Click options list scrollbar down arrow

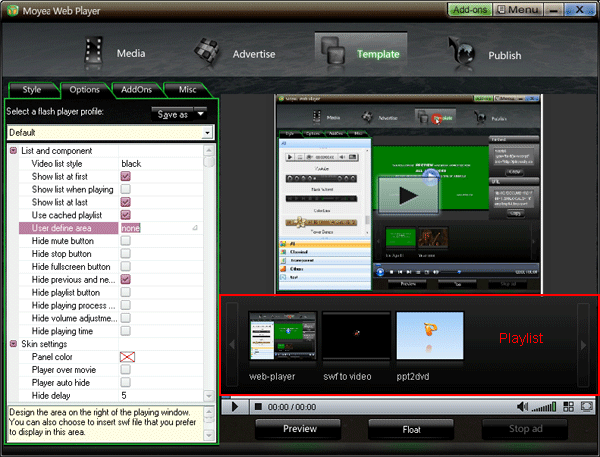pyautogui.click(x=209, y=395)
